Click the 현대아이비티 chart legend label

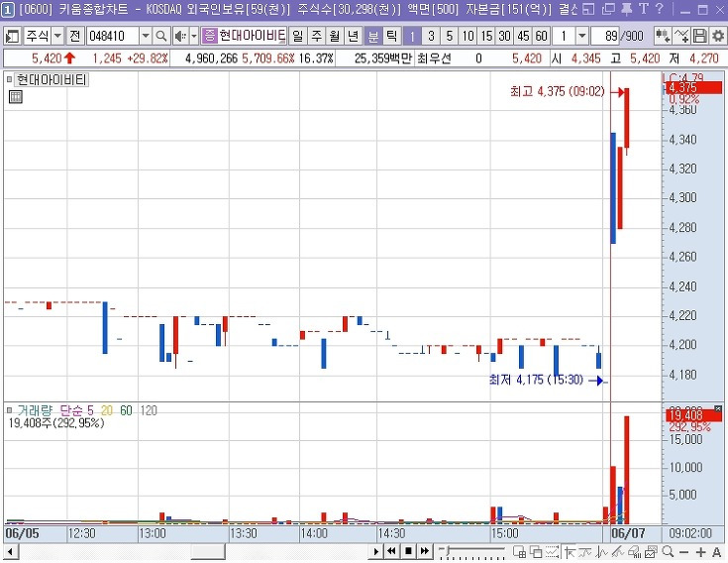coord(52,80)
